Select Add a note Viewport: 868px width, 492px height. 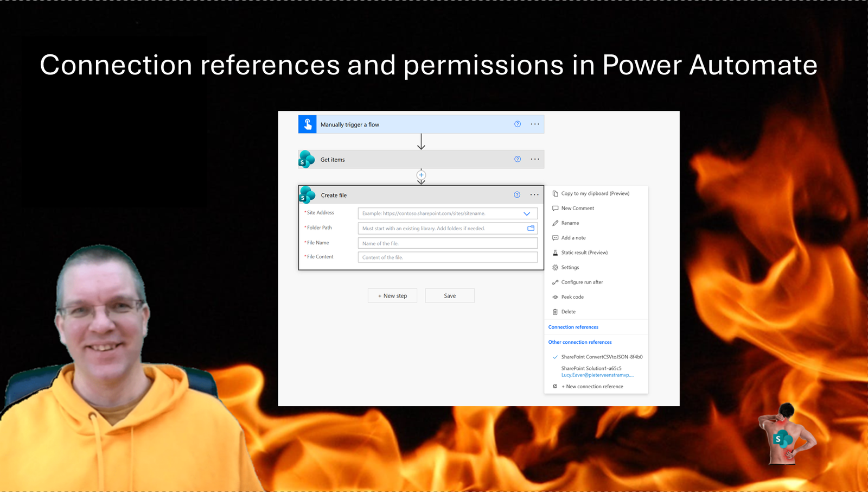pyautogui.click(x=596, y=238)
